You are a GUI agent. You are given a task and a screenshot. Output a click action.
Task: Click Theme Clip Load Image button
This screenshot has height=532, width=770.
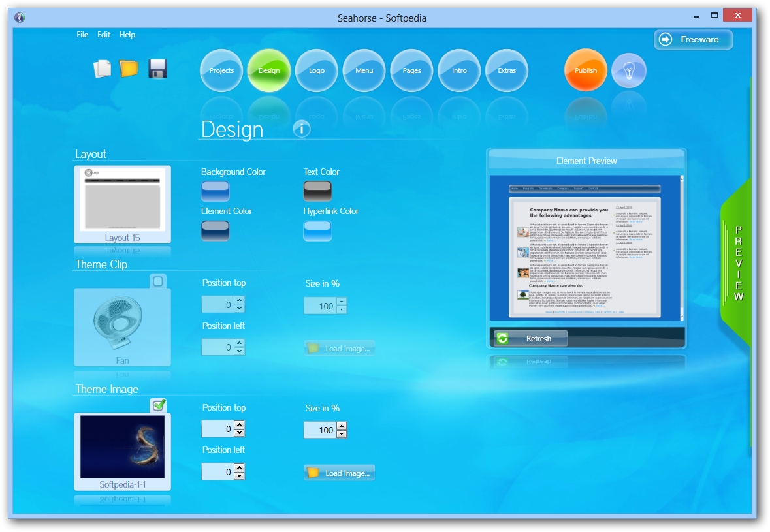pyautogui.click(x=340, y=348)
